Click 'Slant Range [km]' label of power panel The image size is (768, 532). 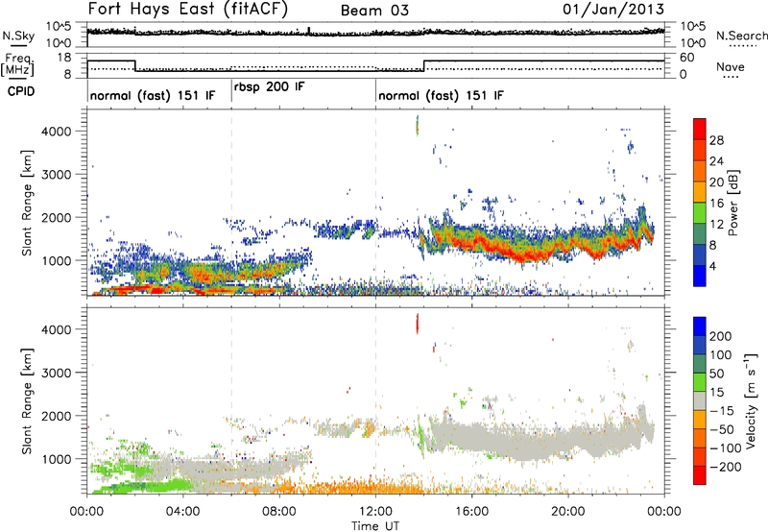click(27, 203)
